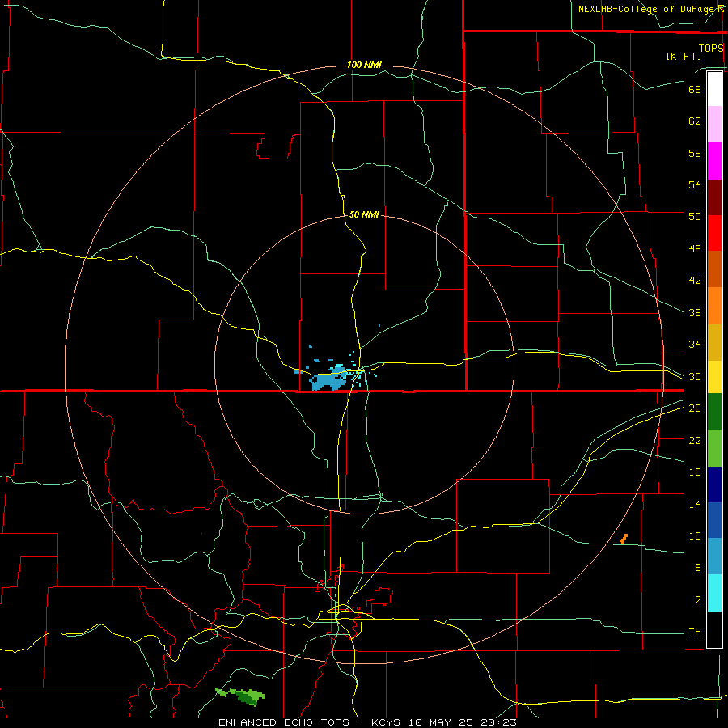This screenshot has width=728, height=728.
Task: Select the light green legend segment
Action: click(x=714, y=448)
